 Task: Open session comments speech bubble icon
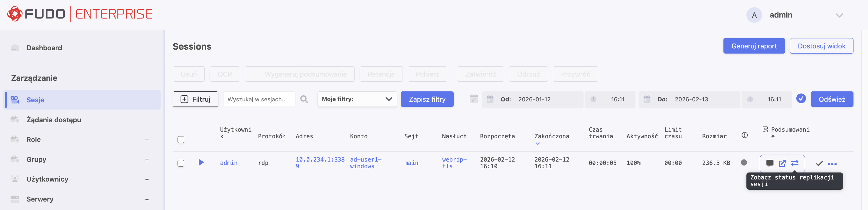coord(770,163)
